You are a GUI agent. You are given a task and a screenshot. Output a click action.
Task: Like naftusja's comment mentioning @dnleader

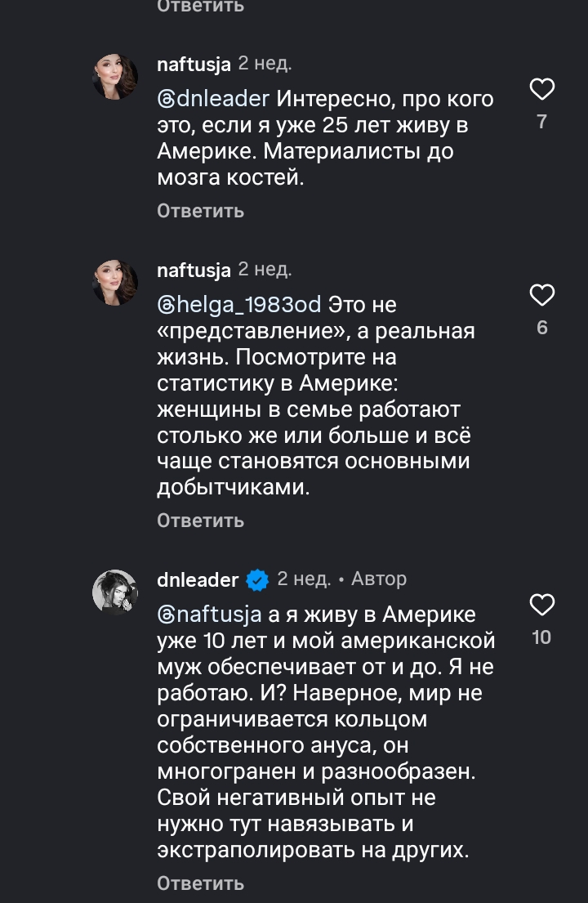542,89
